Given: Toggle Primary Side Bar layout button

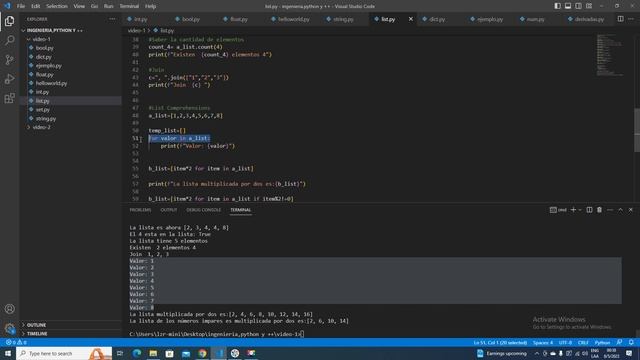Looking at the screenshot, I should pos(558,6).
